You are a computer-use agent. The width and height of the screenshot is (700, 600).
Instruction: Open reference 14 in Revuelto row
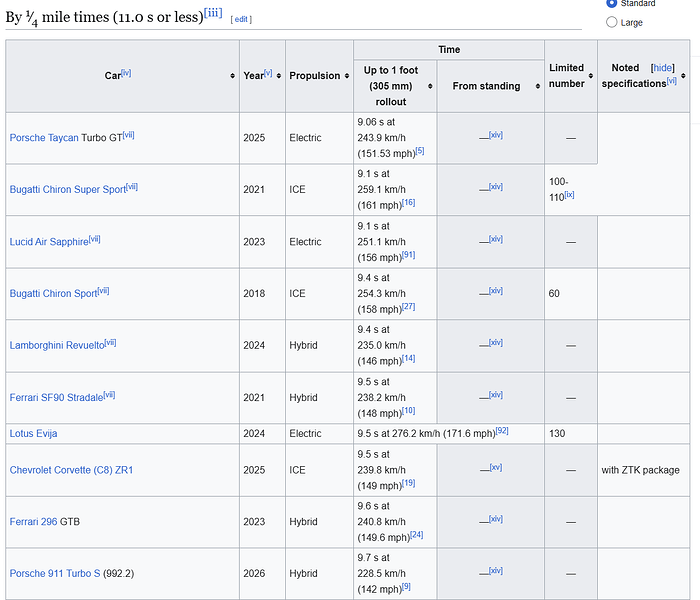(x=408, y=358)
